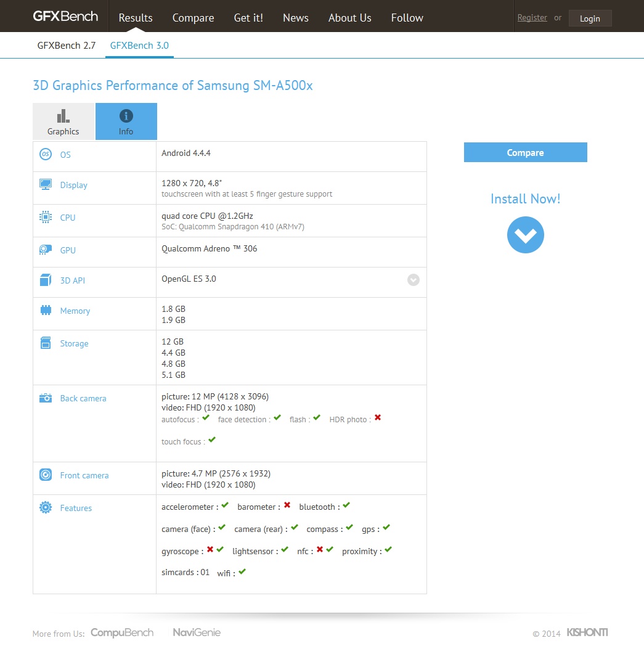Click the GFXBench logo
The image size is (644, 646).
(x=65, y=16)
